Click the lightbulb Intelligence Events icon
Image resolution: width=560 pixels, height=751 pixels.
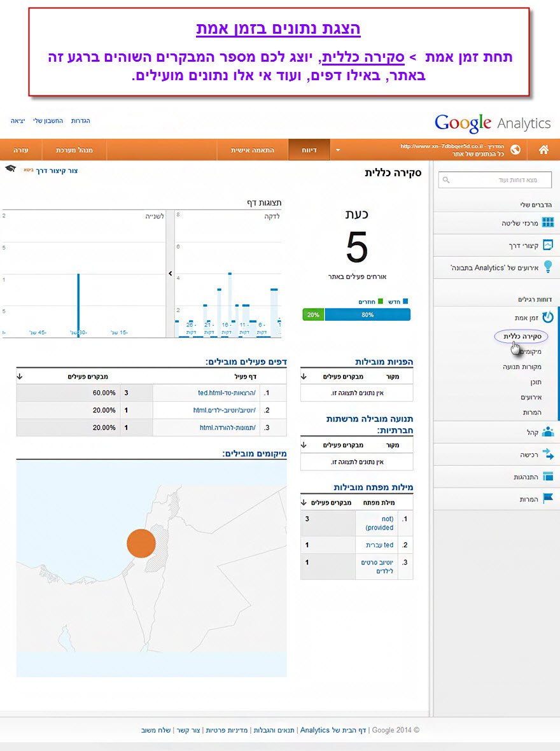[547, 267]
